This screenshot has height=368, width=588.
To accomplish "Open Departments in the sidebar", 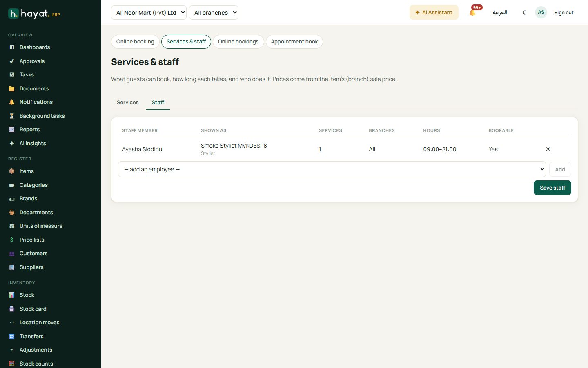I will point(36,213).
